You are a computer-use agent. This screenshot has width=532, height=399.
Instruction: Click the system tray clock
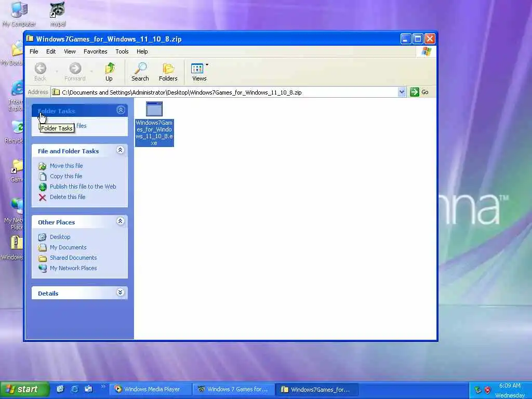[510, 390]
